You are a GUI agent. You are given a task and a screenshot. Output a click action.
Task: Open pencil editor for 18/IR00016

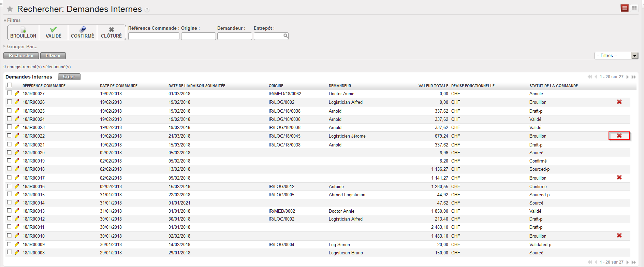[x=17, y=186]
